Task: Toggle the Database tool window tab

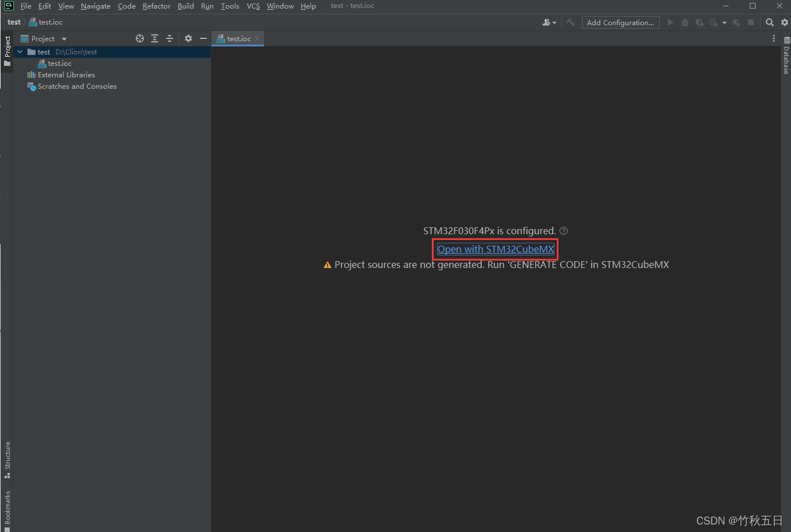Action: tap(786, 56)
